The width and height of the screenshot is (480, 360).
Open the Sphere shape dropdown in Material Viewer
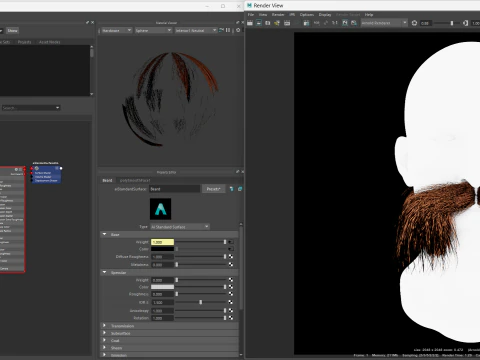click(153, 30)
